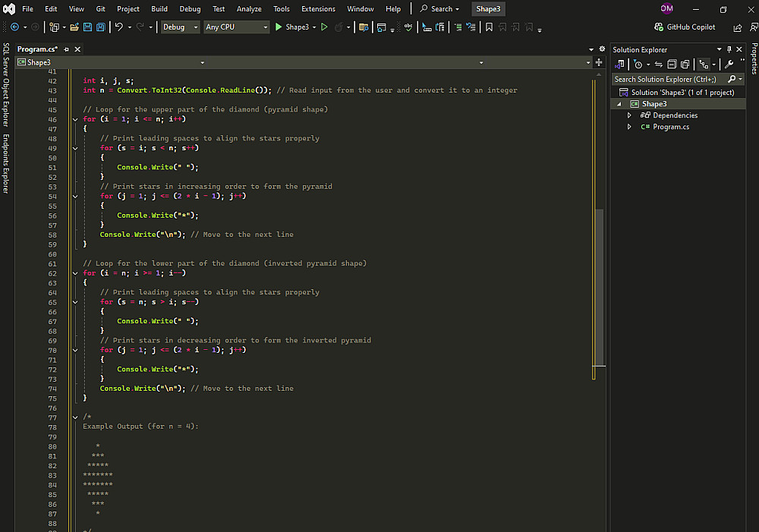The width and height of the screenshot is (759, 532).
Task: Start without debugging using hollow play icon
Action: click(324, 27)
